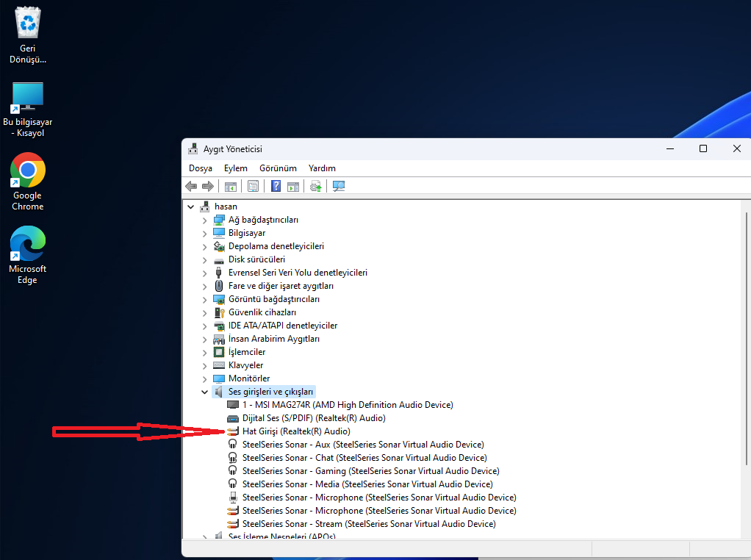
Task: Click the Disk sürücüleri drive icon
Action: pyautogui.click(x=219, y=259)
